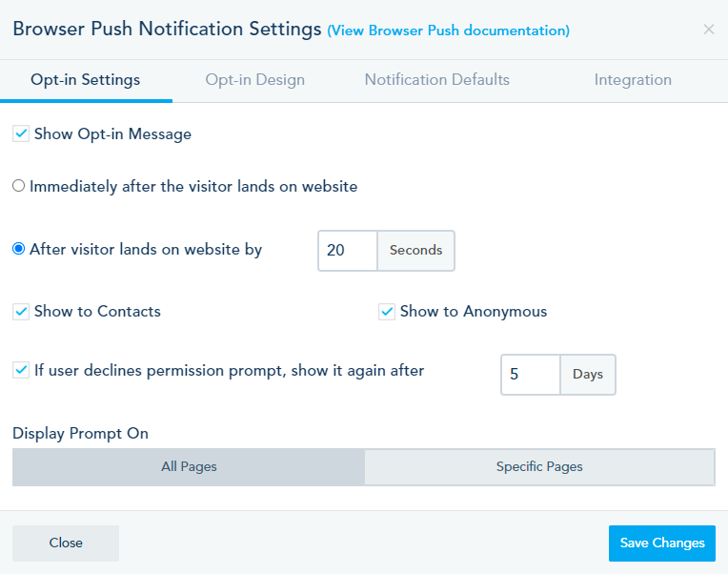
Task: Open View Browser Push documentation link
Action: (448, 31)
